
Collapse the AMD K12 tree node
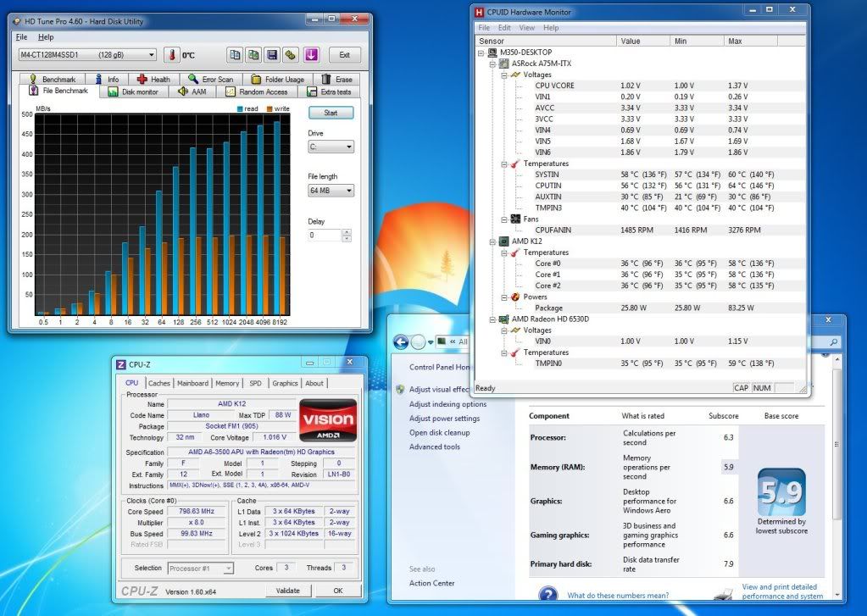[492, 241]
